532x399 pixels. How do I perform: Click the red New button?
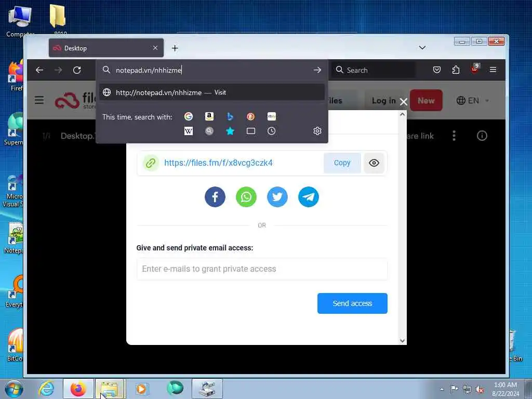(x=426, y=100)
